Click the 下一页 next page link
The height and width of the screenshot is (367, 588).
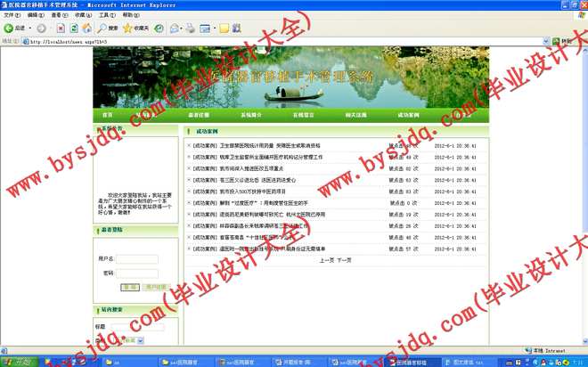tap(344, 260)
